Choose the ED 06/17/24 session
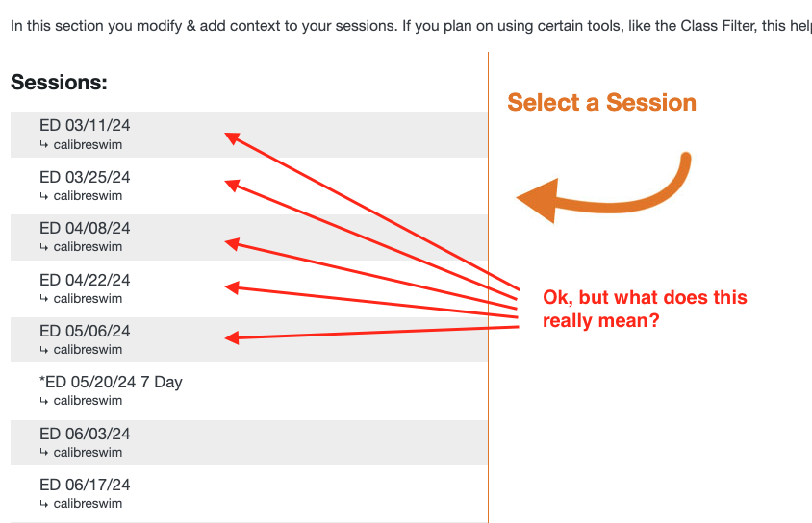This screenshot has width=812, height=523. 85,485
